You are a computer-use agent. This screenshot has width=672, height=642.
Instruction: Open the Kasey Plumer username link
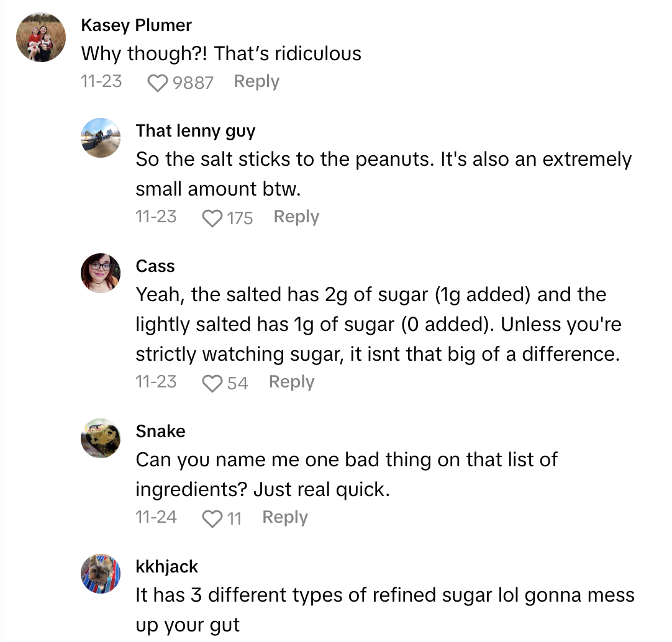(137, 25)
